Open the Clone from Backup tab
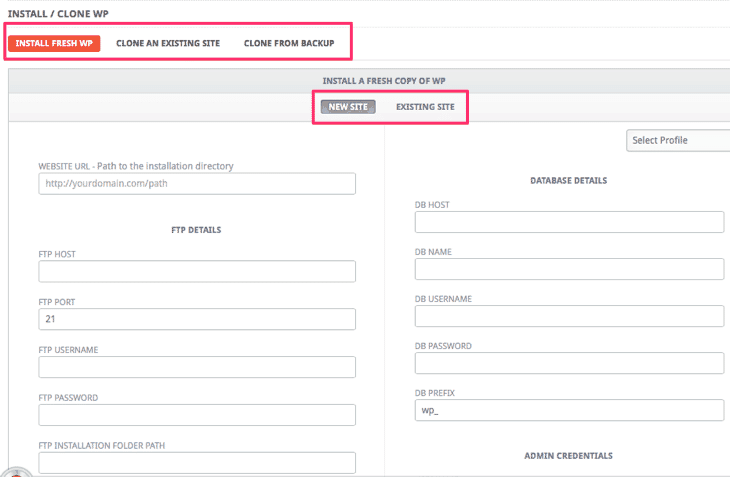 pyautogui.click(x=289, y=43)
